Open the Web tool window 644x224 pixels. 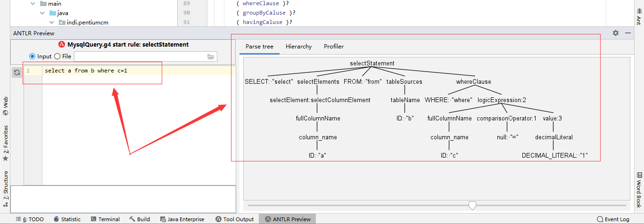[6, 106]
